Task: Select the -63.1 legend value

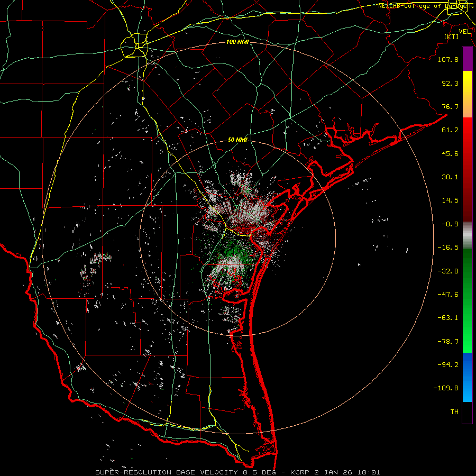Action: [448, 318]
